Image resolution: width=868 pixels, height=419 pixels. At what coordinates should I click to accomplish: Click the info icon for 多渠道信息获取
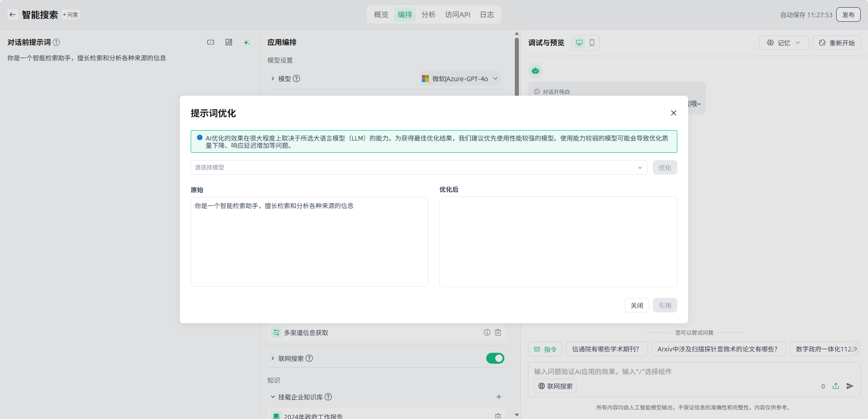[487, 332]
